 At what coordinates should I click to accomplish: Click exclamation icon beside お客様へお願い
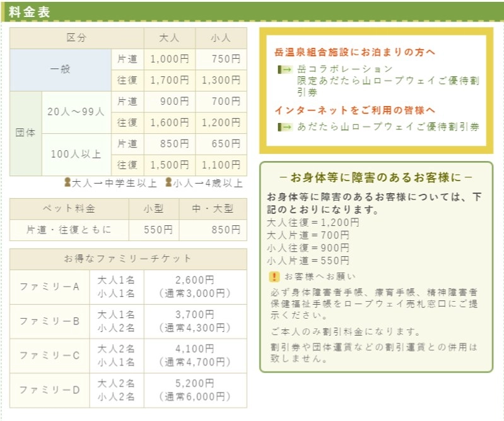pyautogui.click(x=274, y=276)
